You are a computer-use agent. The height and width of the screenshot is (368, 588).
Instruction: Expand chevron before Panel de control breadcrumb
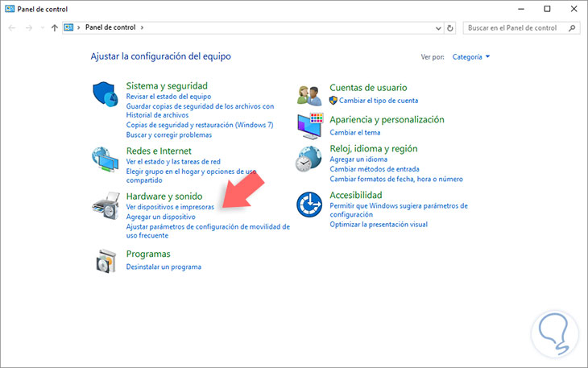pyautogui.click(x=78, y=27)
